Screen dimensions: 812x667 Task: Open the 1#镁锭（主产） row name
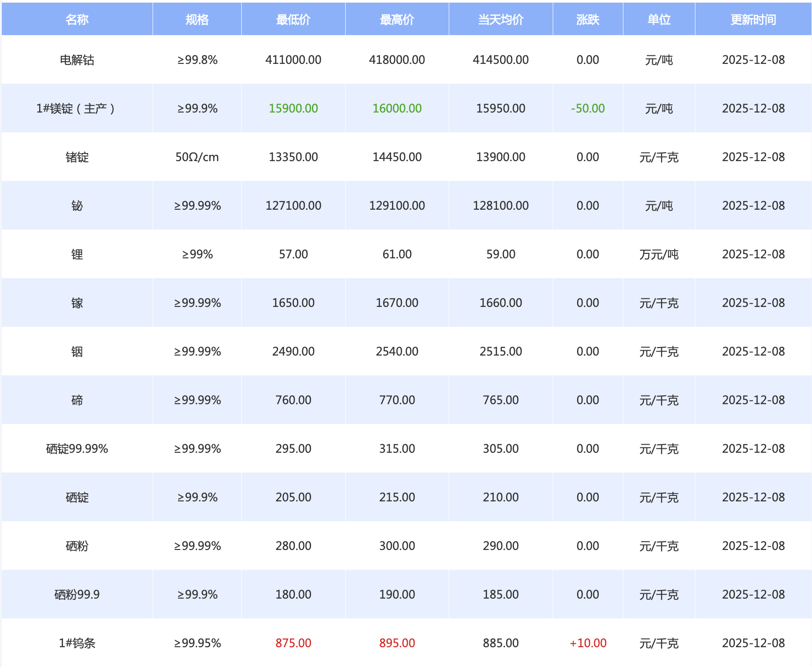click(x=76, y=108)
